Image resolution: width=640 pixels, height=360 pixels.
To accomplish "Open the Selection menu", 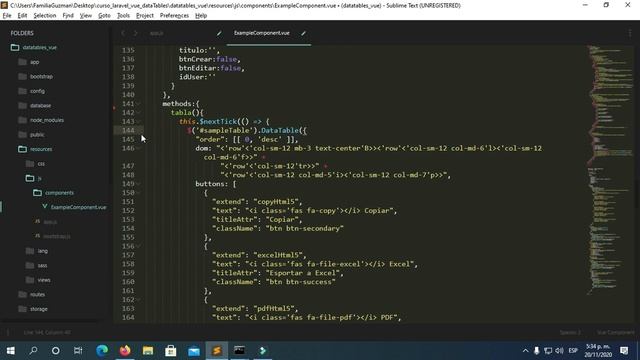I will [44, 16].
